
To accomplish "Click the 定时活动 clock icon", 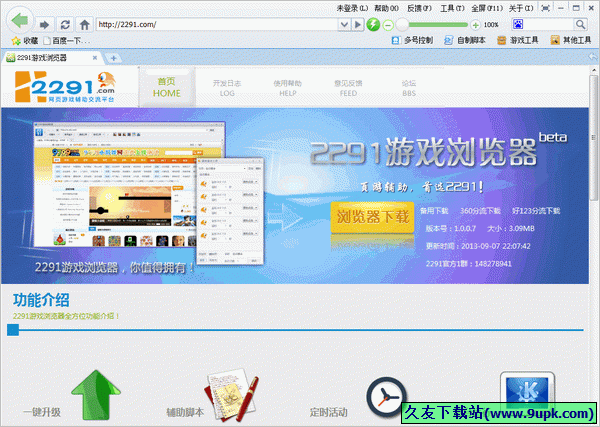I will [386, 397].
